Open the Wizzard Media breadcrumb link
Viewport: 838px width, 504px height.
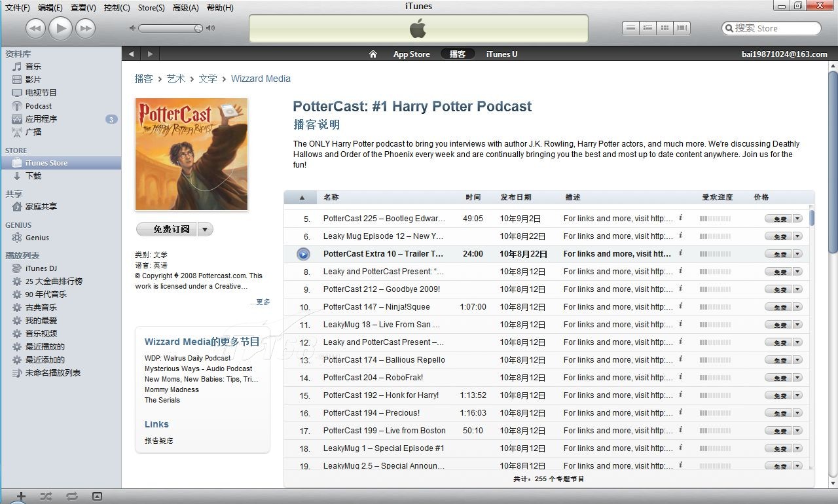tap(261, 79)
